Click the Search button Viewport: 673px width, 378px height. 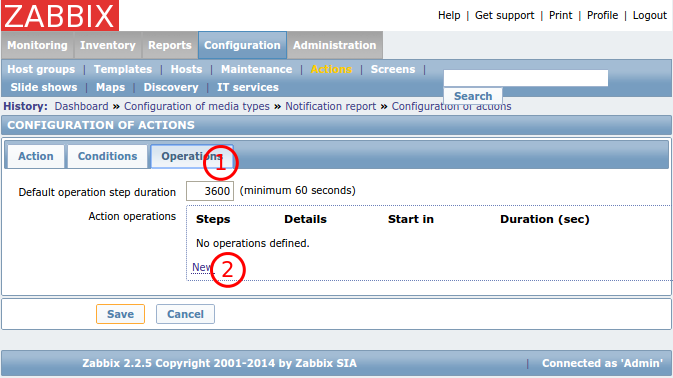[x=473, y=96]
